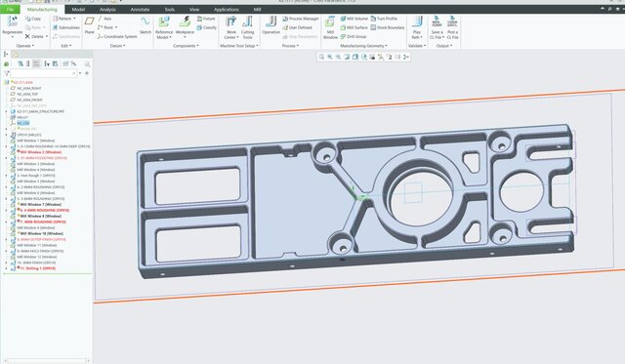This screenshot has height=364, width=625.
Task: Expand the Edit group dropdown
Action: 66,46
